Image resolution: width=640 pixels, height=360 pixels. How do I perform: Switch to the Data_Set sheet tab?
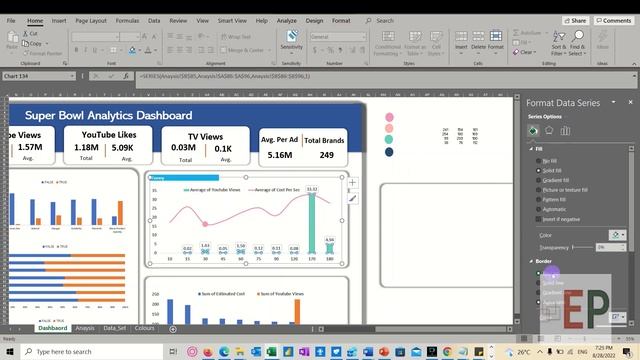pos(115,328)
